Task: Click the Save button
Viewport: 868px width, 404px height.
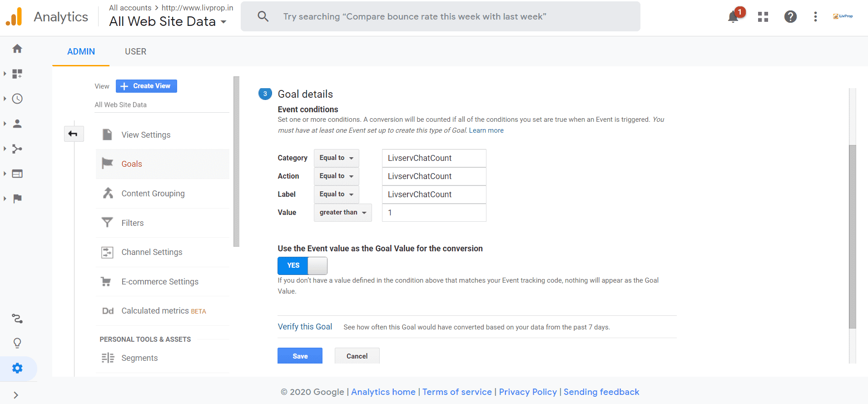Action: [x=300, y=356]
